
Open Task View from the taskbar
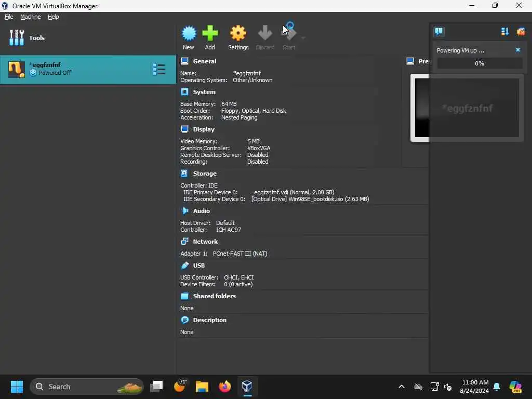tap(156, 387)
